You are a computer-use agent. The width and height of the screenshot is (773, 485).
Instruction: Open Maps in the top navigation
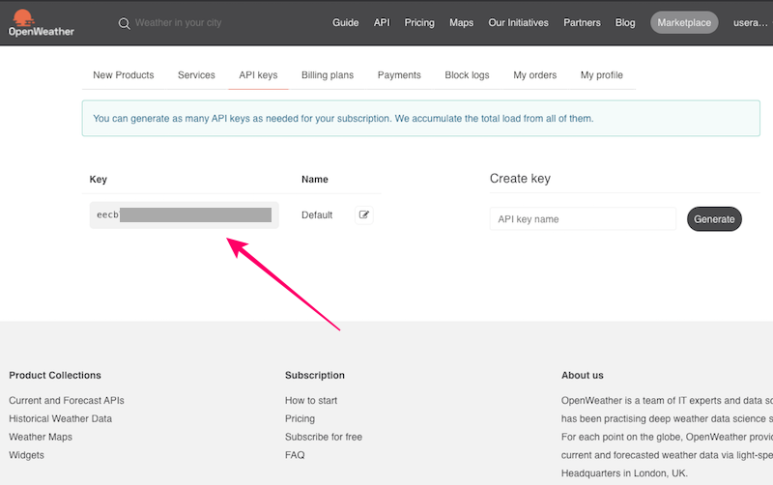pyautogui.click(x=461, y=23)
